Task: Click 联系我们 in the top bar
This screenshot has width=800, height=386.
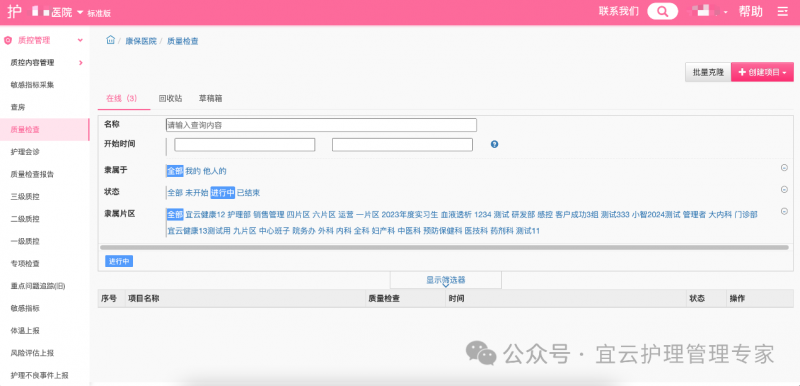Action: click(x=618, y=12)
